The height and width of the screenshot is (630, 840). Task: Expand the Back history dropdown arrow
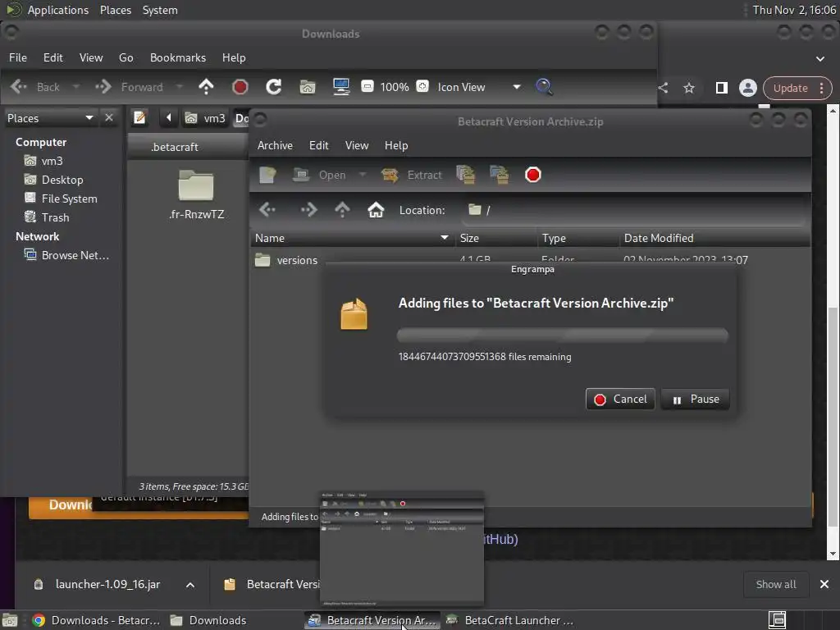click(76, 87)
